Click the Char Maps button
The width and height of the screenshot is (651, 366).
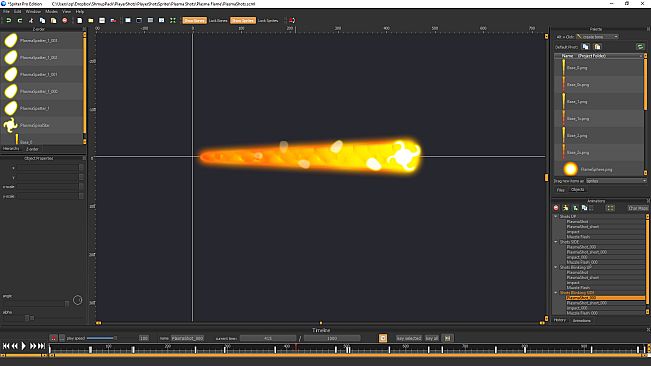click(x=637, y=208)
